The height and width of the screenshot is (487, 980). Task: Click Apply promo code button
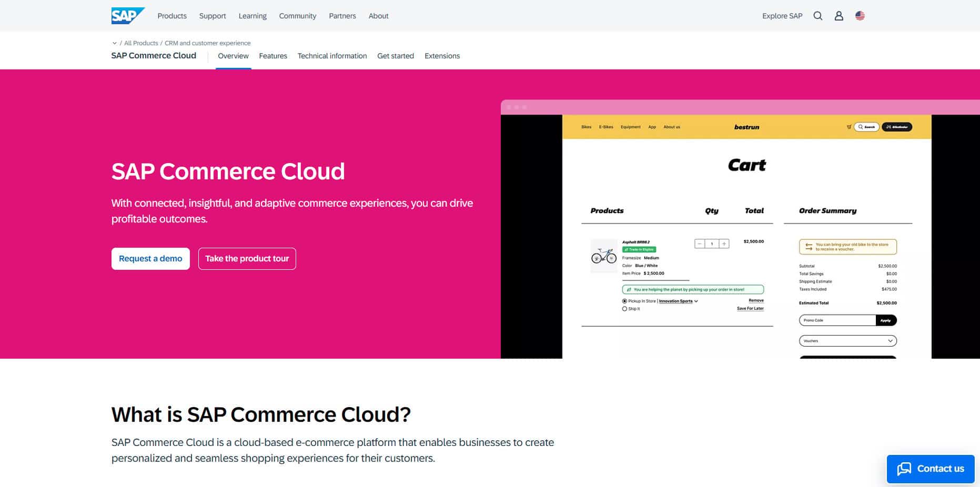886,320
